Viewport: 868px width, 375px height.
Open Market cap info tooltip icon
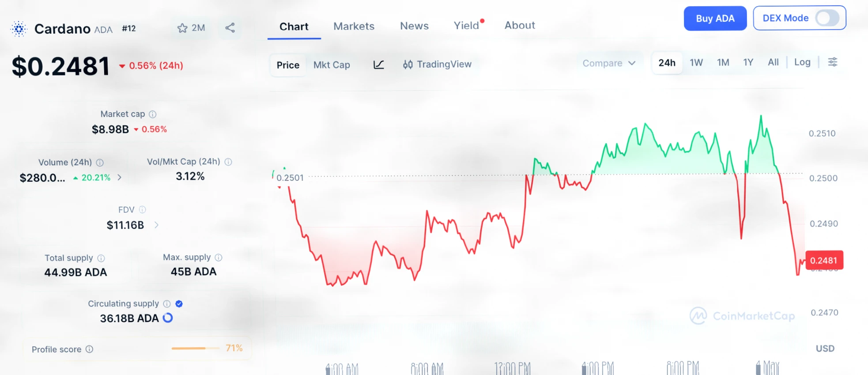click(x=153, y=114)
